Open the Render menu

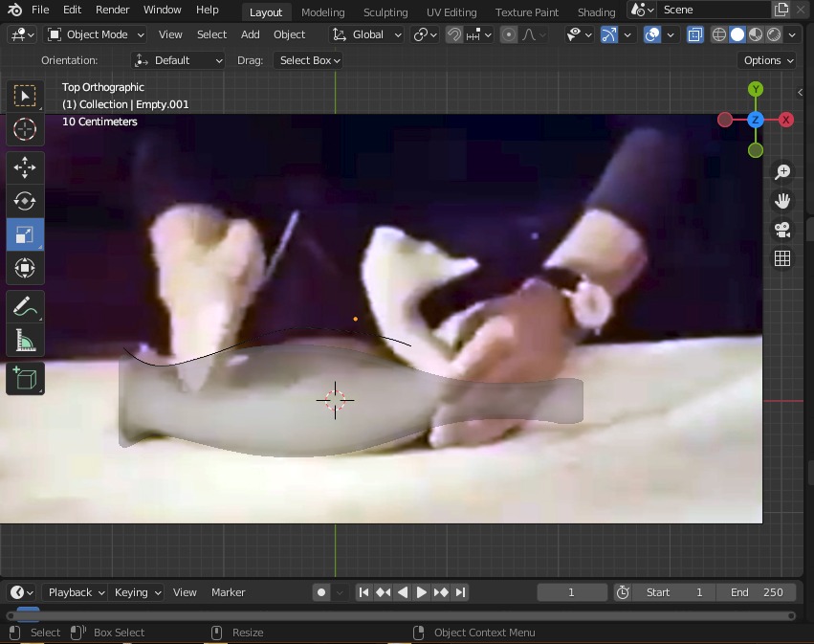coord(112,10)
